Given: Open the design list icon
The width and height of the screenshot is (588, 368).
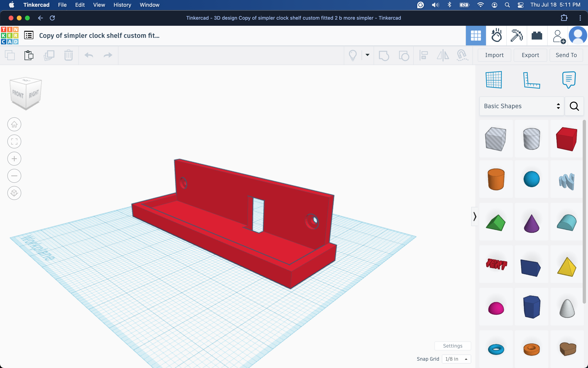Looking at the screenshot, I should click(29, 36).
